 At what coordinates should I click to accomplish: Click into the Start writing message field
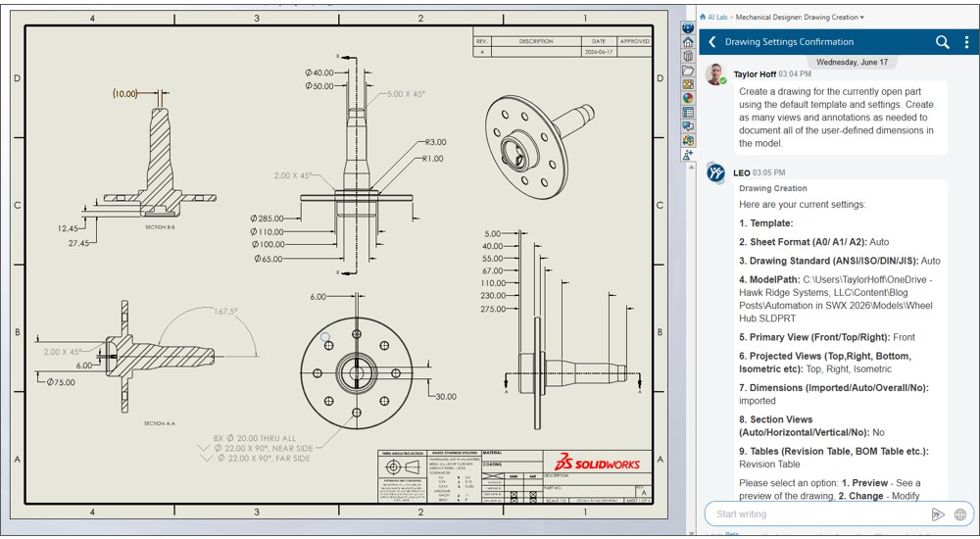pyautogui.click(x=818, y=514)
